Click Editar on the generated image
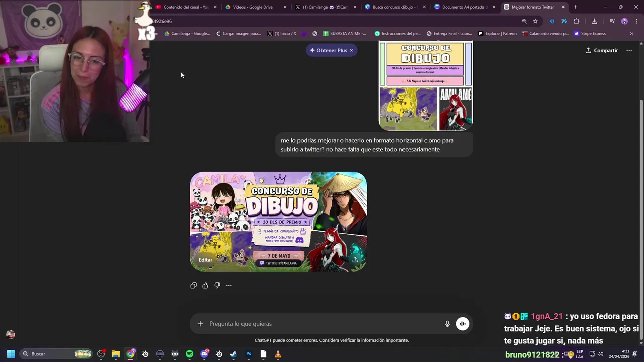 coord(205,260)
